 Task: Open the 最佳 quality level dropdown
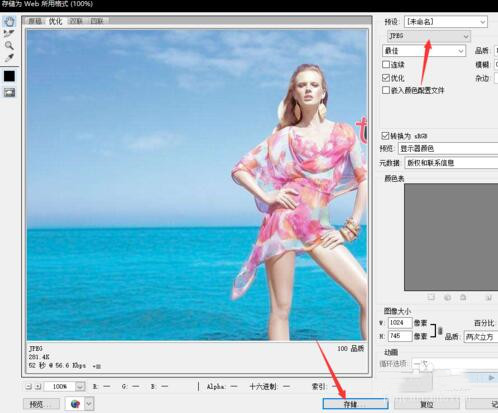pyautogui.click(x=424, y=51)
